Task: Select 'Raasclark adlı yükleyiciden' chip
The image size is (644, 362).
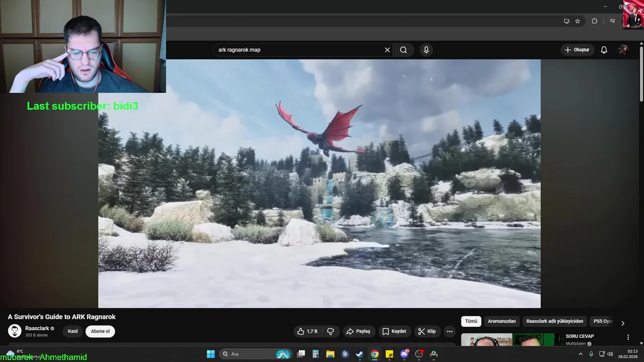Action: [x=554, y=321]
